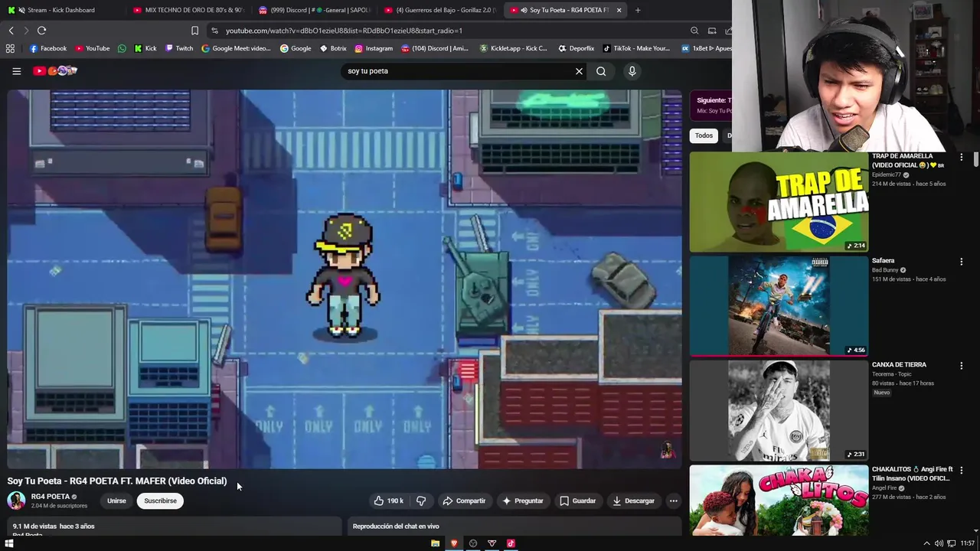This screenshot has width=980, height=551.
Task: Open CHAKALITOS video thumbnail
Action: point(779,500)
